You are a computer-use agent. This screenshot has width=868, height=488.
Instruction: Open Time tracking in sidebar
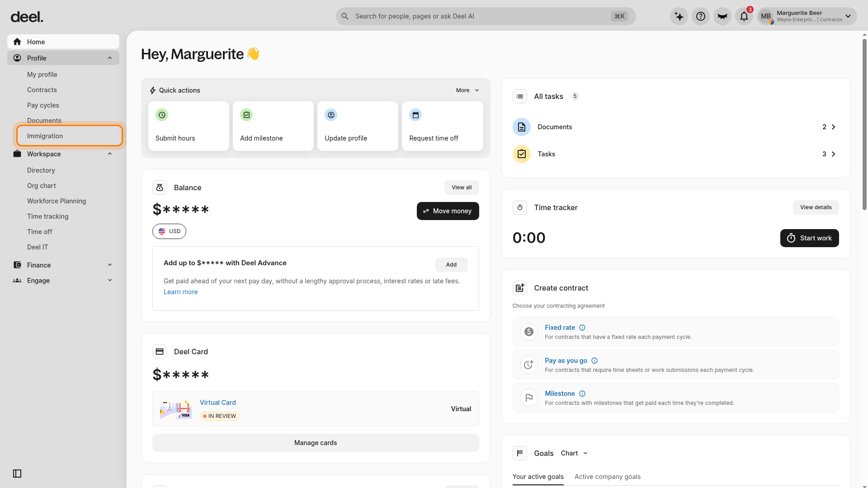[x=48, y=216]
